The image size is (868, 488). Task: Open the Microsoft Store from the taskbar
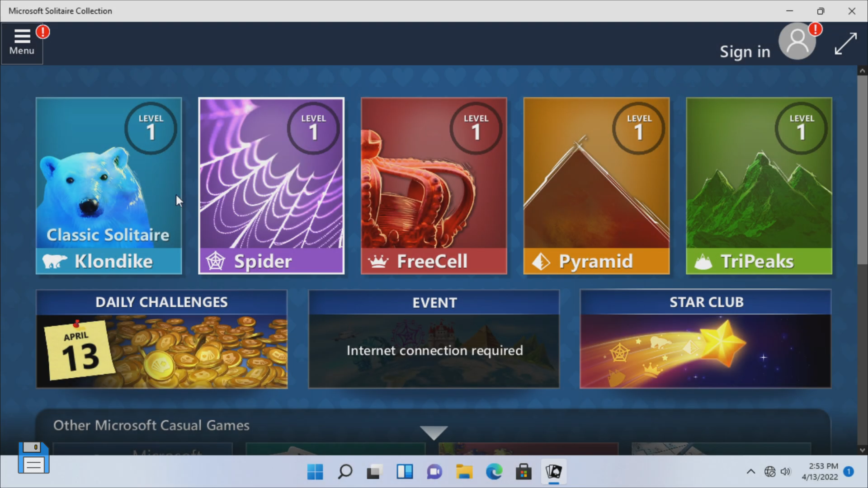pyautogui.click(x=524, y=472)
